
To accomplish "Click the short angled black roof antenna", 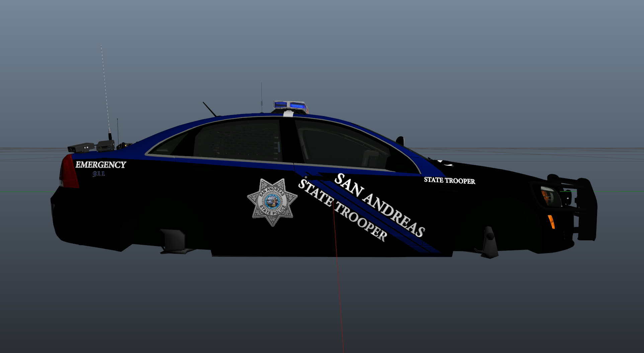I will (210, 109).
